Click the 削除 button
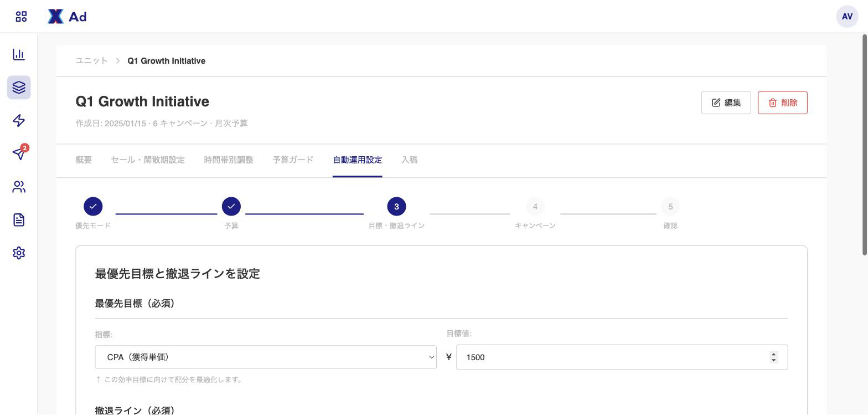 tap(783, 103)
